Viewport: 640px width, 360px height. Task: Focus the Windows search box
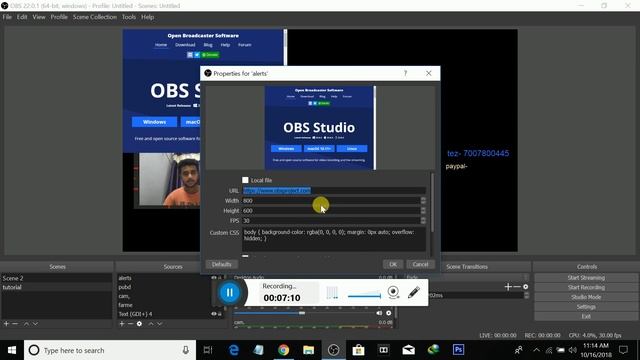(x=110, y=350)
